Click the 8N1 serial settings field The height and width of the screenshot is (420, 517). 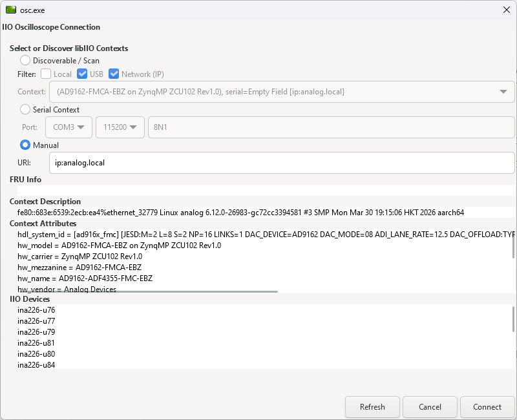click(332, 127)
